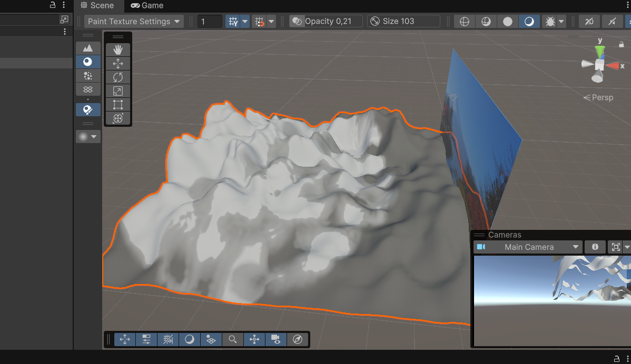Click the Paint Texture brush icon
This screenshot has height=364, width=631.
point(88,109)
